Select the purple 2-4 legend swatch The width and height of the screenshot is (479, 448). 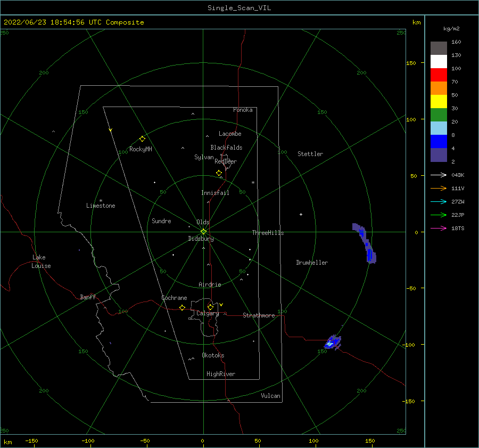(439, 154)
